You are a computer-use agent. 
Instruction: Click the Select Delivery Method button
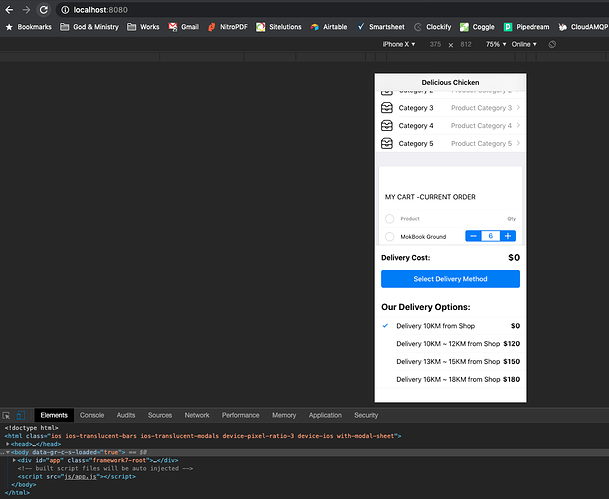click(x=451, y=279)
